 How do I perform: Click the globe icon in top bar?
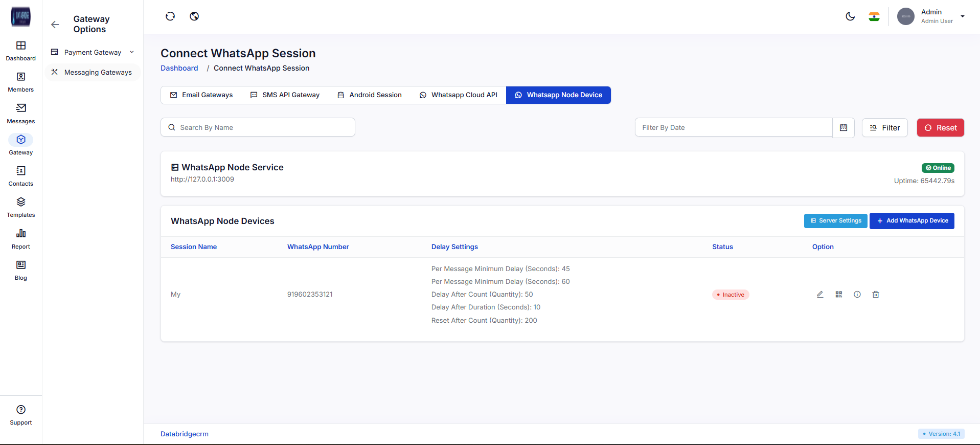click(194, 16)
